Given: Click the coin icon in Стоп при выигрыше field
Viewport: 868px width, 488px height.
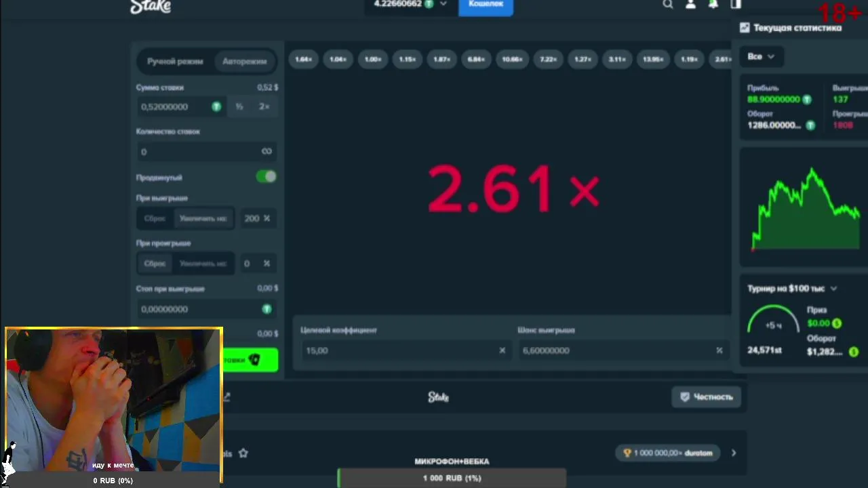Looking at the screenshot, I should tap(267, 309).
